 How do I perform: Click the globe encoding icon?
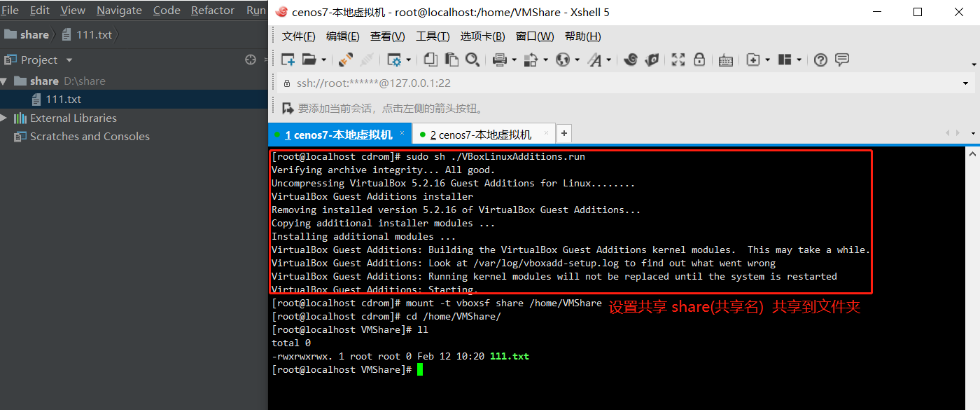coord(563,60)
